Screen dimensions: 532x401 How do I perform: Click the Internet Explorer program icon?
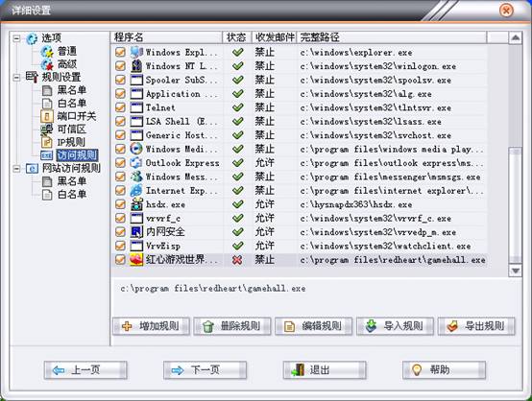click(136, 191)
